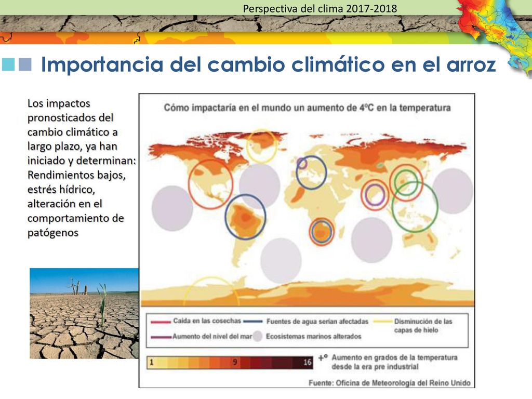Viewport: 532px width, 399px height.
Task: Click the text line "Los impactos"
Action: [x=59, y=103]
